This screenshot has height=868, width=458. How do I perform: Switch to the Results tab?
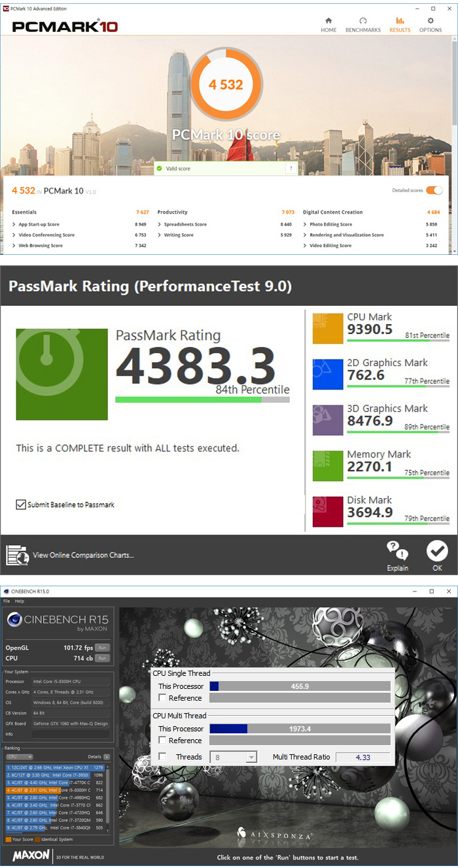(x=400, y=24)
